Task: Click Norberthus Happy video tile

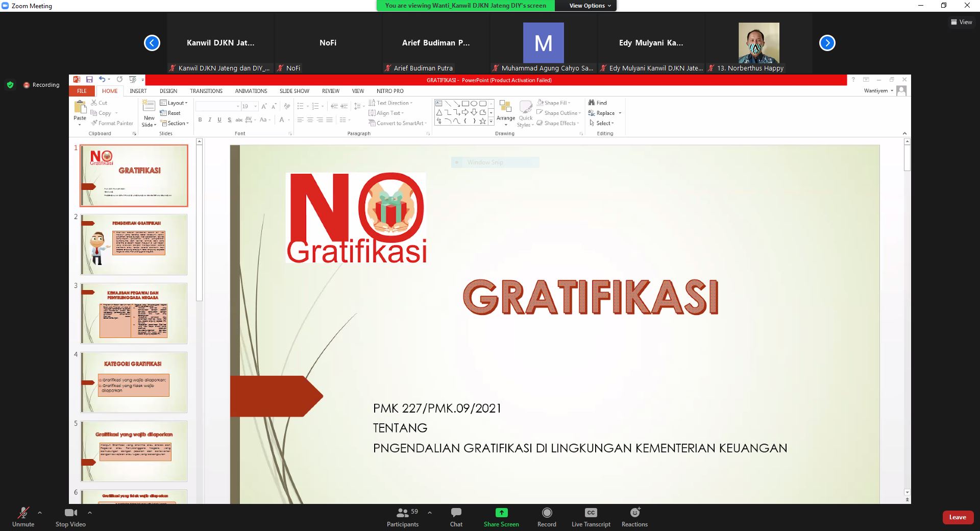Action: click(758, 43)
